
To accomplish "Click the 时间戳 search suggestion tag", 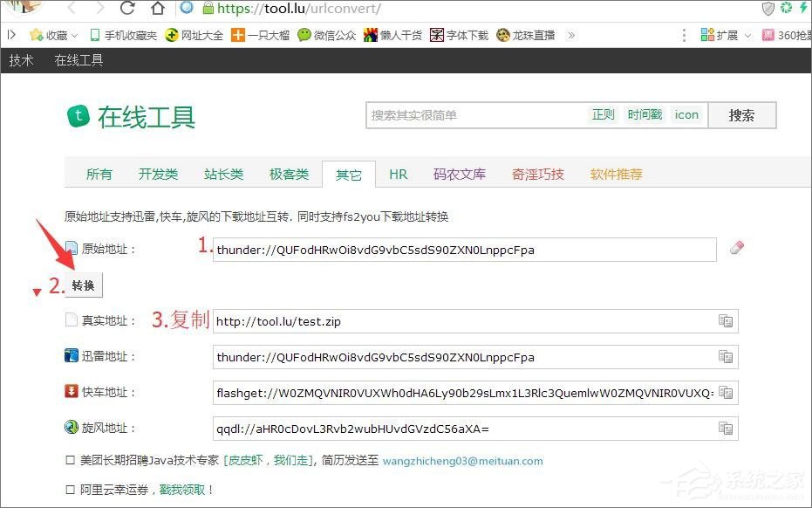I will click(x=645, y=114).
